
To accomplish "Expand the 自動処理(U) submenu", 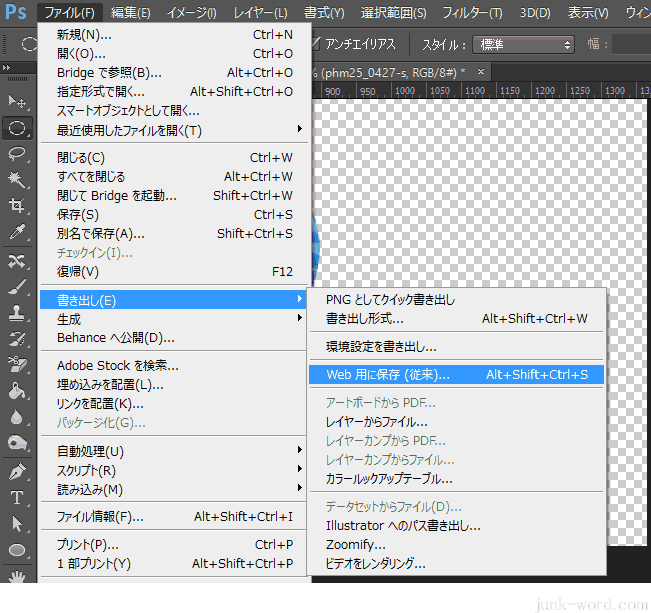I will tap(174, 451).
